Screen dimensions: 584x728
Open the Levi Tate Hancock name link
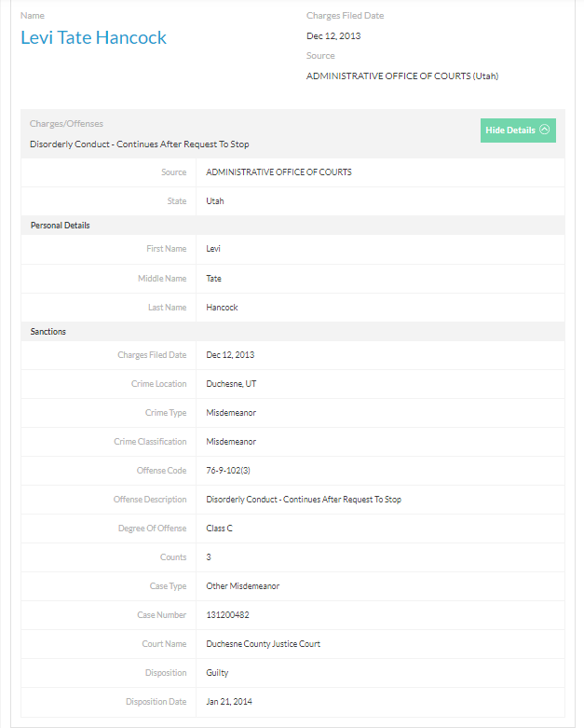[x=93, y=38]
